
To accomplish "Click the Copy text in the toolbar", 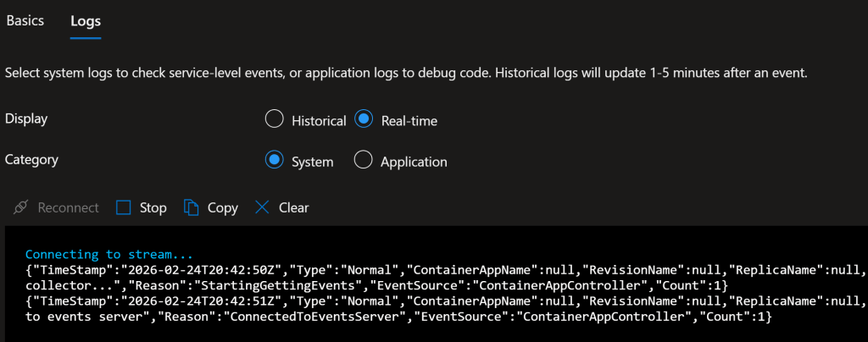I will [x=222, y=207].
